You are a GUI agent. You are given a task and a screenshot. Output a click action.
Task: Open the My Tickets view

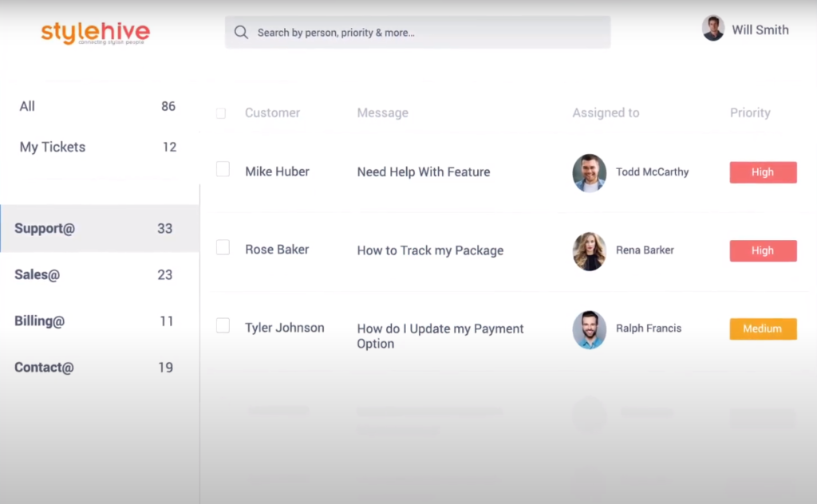pyautogui.click(x=53, y=147)
